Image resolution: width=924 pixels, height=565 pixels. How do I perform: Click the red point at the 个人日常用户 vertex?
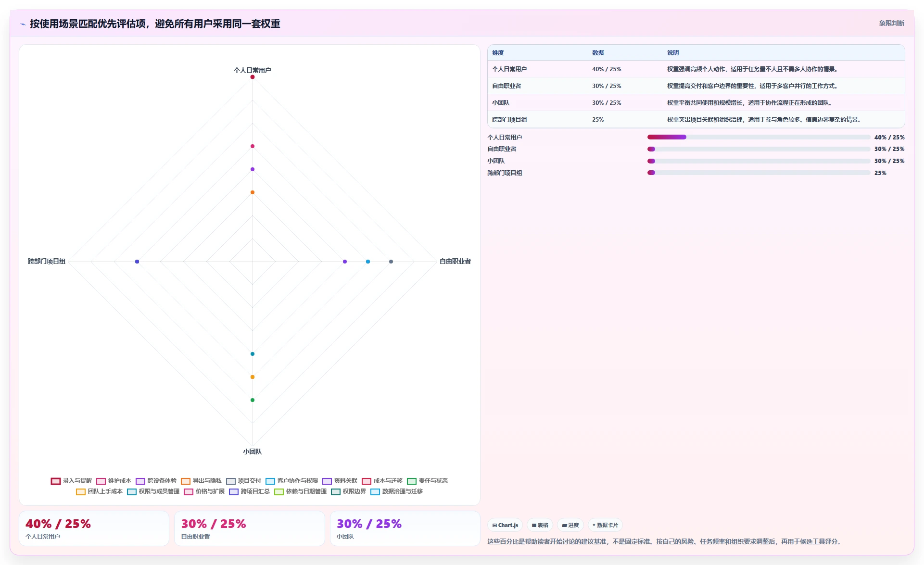point(252,77)
